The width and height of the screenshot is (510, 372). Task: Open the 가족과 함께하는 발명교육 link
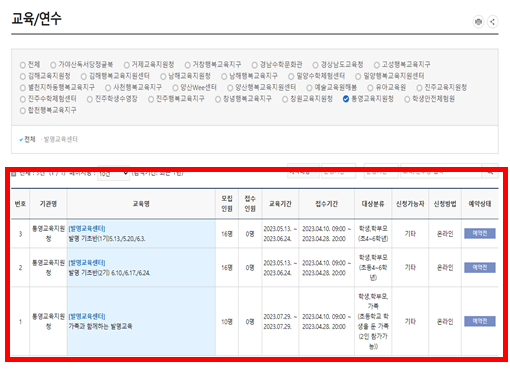tap(100, 326)
